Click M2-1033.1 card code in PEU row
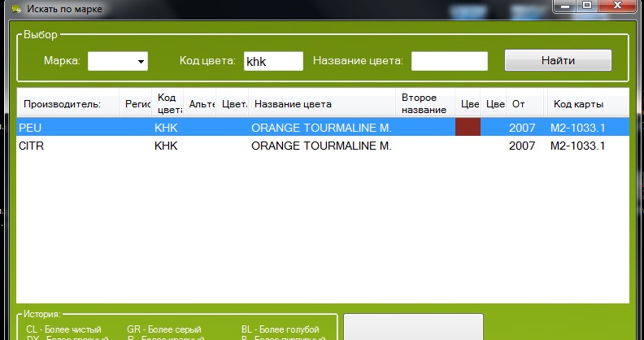Viewport: 644px width, 340px height. click(577, 128)
